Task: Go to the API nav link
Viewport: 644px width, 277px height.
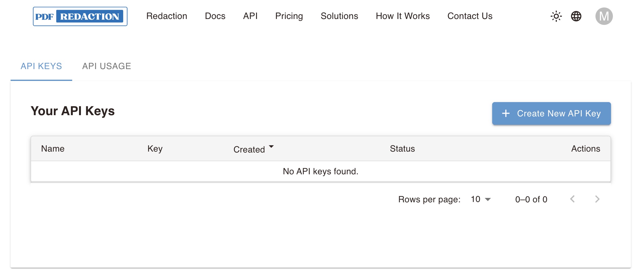Action: (250, 16)
